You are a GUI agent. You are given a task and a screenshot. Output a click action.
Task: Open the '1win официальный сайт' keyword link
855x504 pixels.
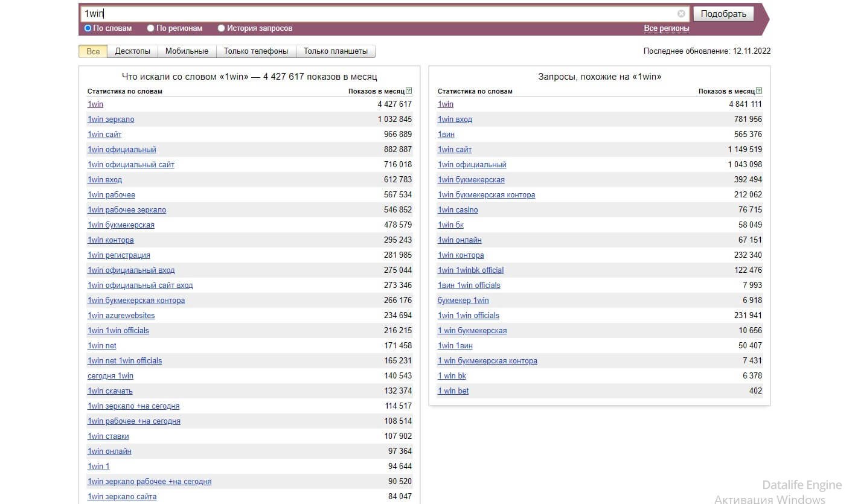pyautogui.click(x=130, y=165)
